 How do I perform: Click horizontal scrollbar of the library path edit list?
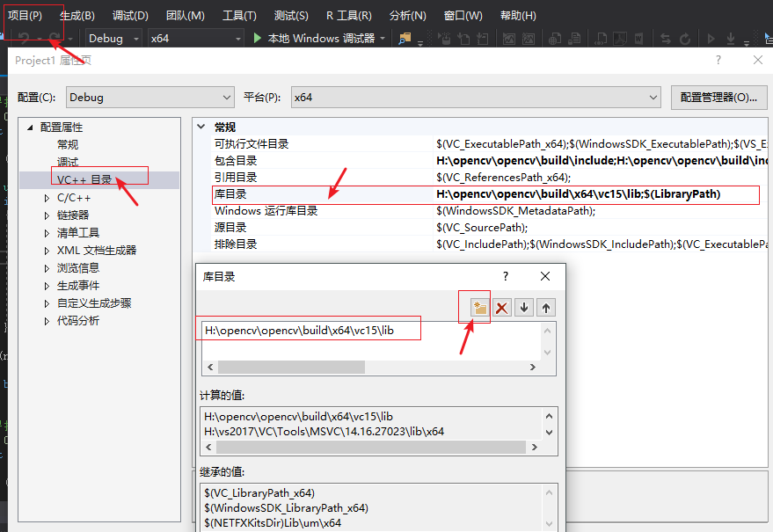(x=291, y=367)
